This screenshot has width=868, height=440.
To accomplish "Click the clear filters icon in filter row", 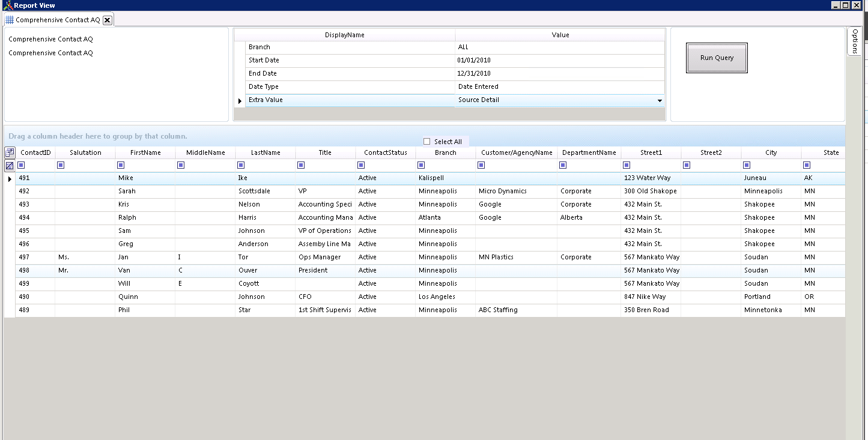I will (x=10, y=166).
